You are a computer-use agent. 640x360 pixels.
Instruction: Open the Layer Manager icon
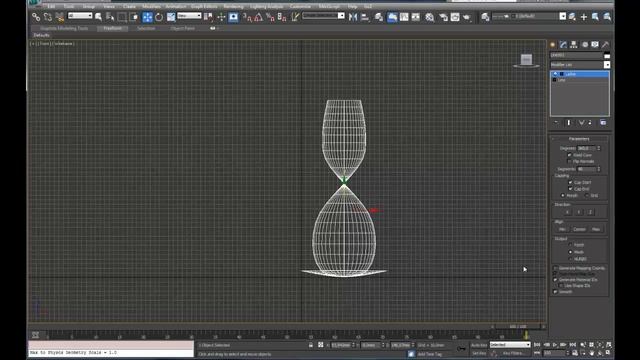click(379, 17)
